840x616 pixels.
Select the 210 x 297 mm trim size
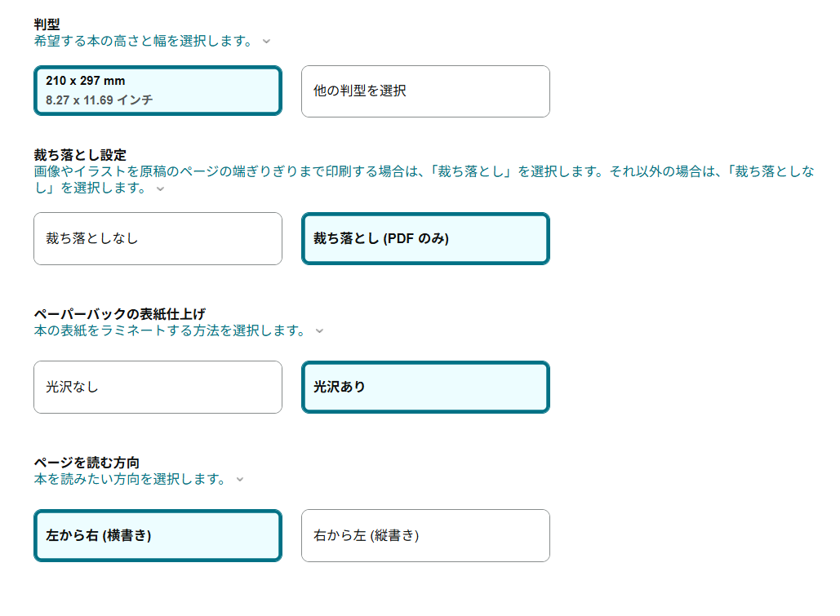pos(158,91)
